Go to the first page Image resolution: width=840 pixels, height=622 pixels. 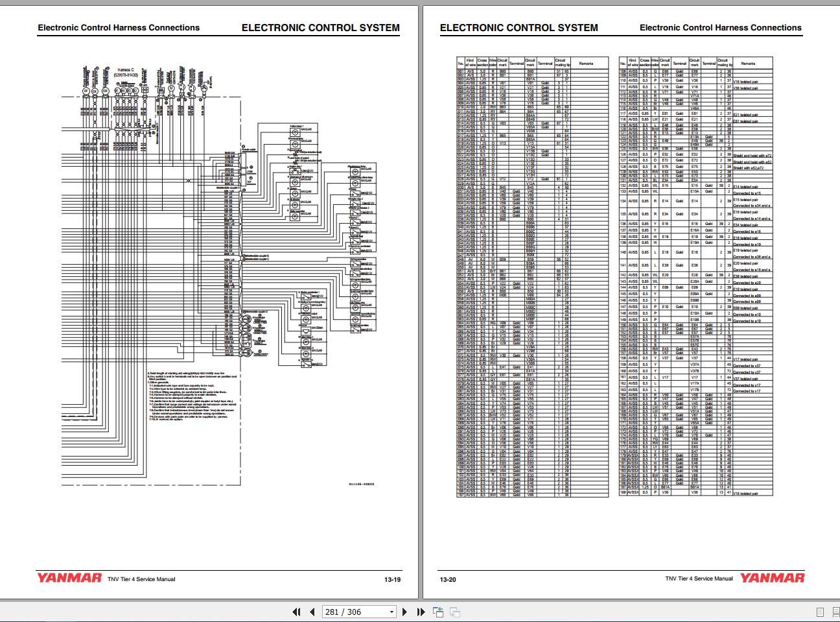(296, 612)
